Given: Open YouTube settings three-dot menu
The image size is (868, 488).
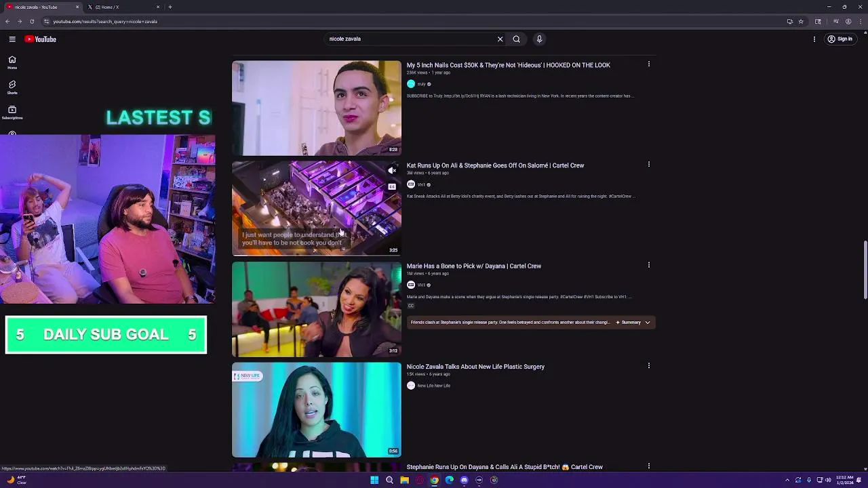Looking at the screenshot, I should [814, 39].
